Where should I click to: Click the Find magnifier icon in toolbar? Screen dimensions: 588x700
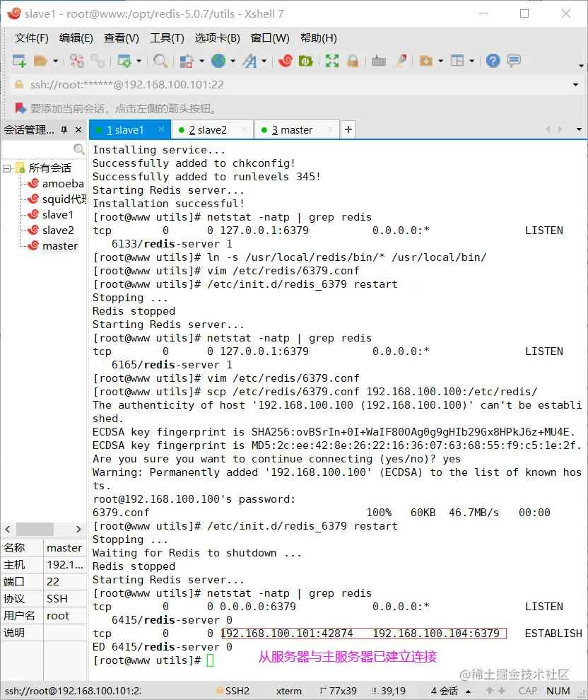coord(160,61)
